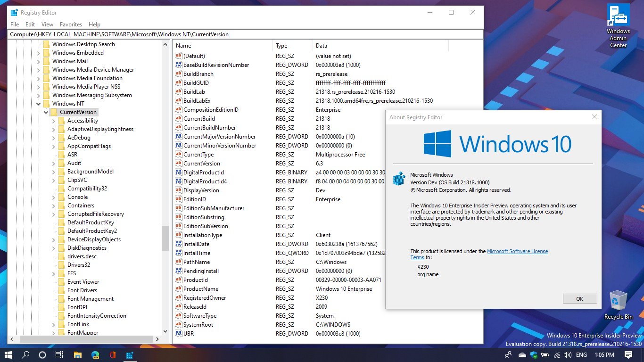
Task: Click OK in About Registry Editor
Action: 580,299
